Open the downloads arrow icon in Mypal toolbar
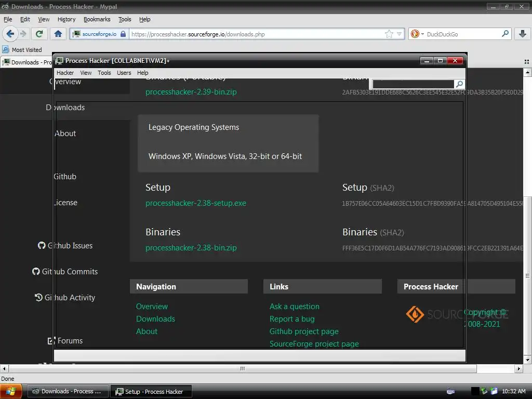The image size is (532, 399). 523,34
